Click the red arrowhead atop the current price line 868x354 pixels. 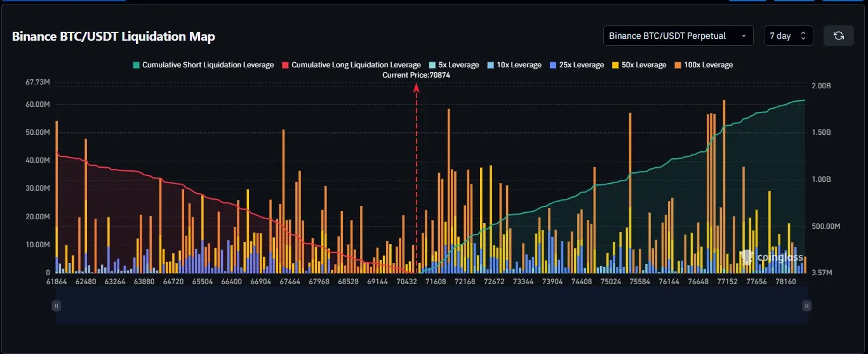[x=417, y=88]
